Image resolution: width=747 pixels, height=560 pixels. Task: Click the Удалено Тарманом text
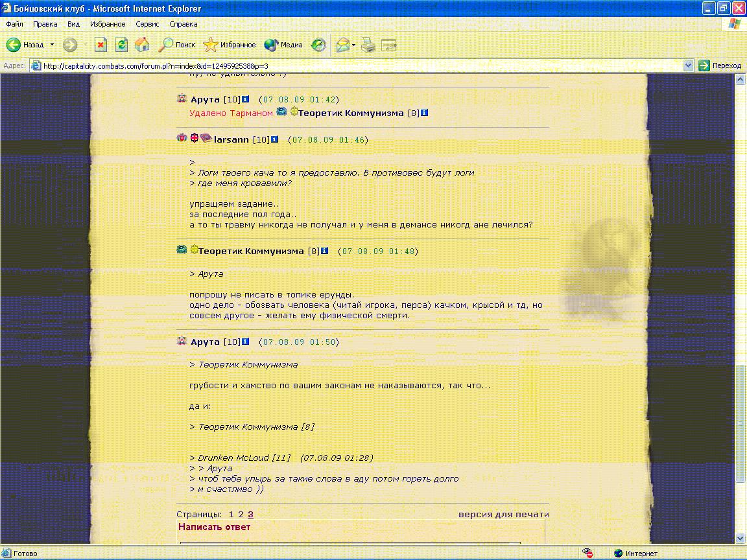[x=231, y=113]
